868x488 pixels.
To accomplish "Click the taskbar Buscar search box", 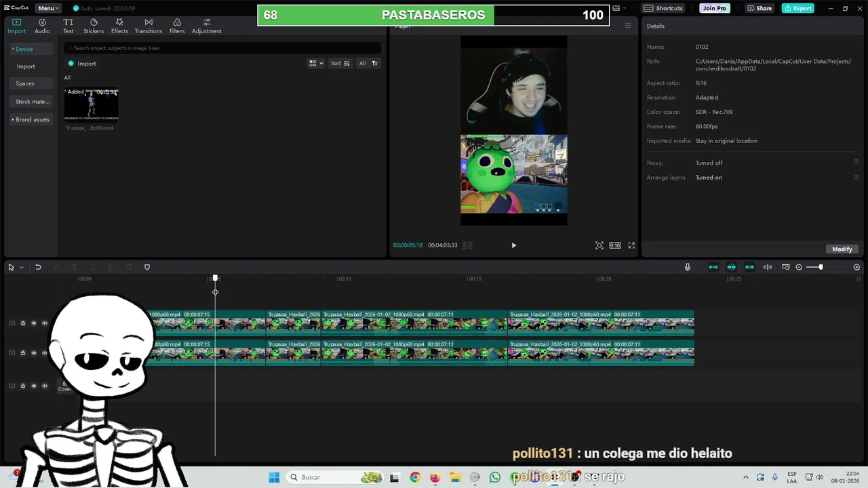I will coord(336,477).
